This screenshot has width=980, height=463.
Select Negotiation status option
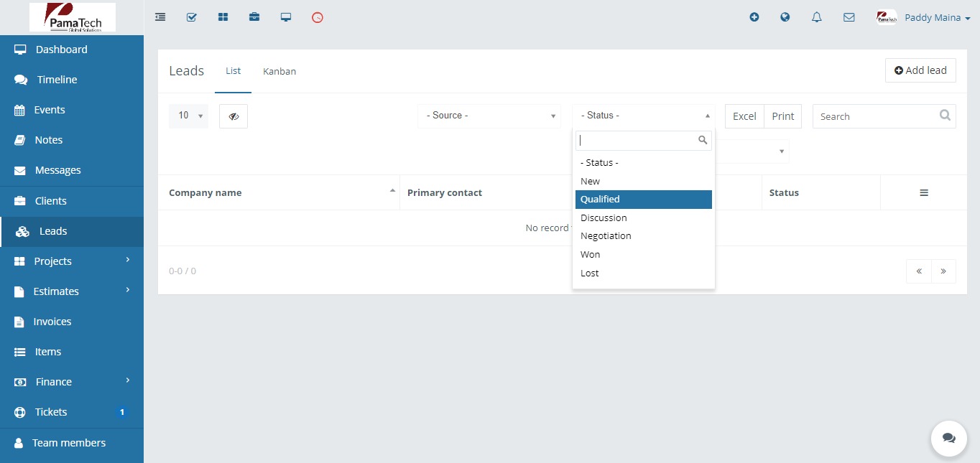pyautogui.click(x=644, y=236)
